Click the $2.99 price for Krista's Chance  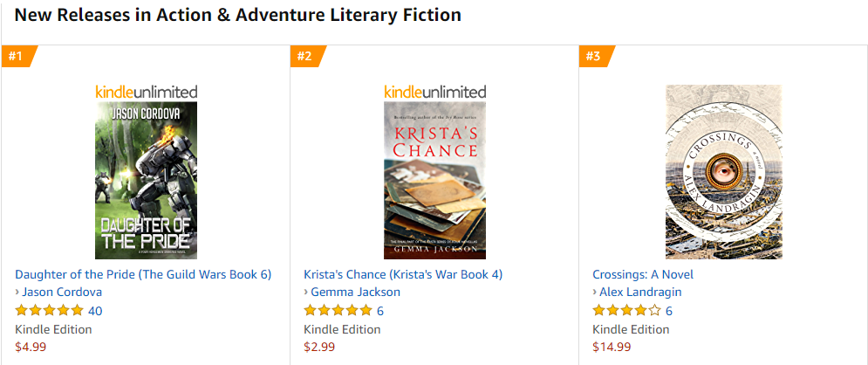319,347
